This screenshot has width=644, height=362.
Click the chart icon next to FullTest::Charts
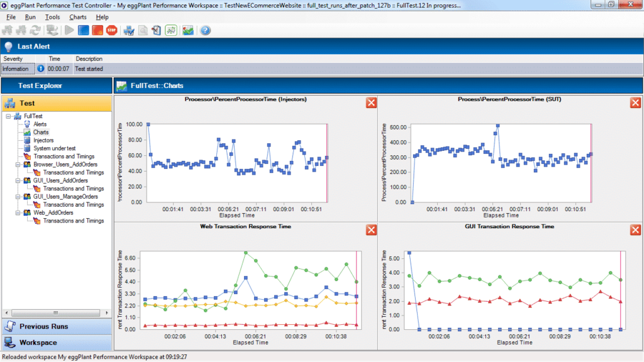click(x=121, y=85)
